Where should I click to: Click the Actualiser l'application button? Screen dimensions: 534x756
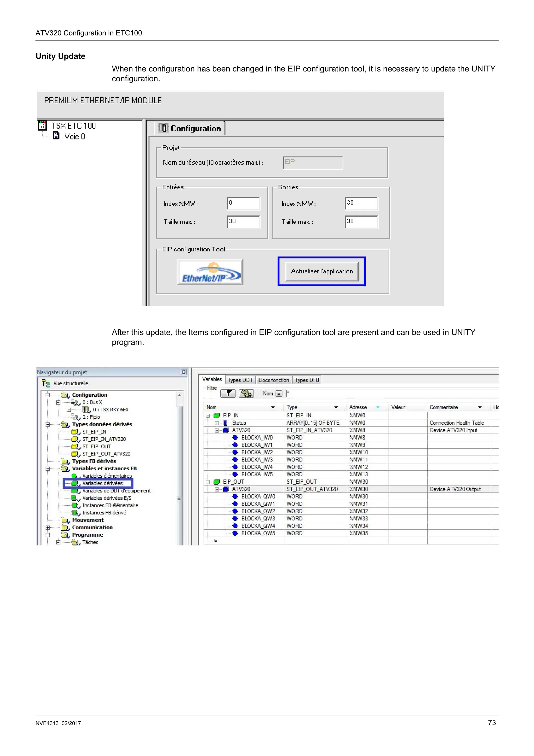click(x=321, y=271)
